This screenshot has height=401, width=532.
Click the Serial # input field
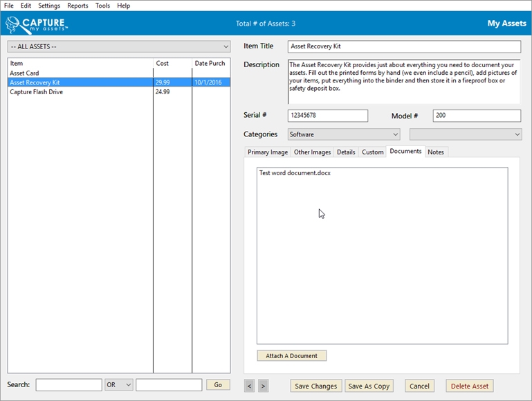coord(328,116)
